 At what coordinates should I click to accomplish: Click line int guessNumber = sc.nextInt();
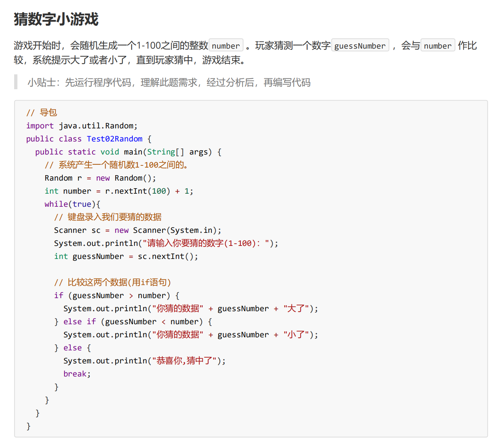tap(126, 256)
